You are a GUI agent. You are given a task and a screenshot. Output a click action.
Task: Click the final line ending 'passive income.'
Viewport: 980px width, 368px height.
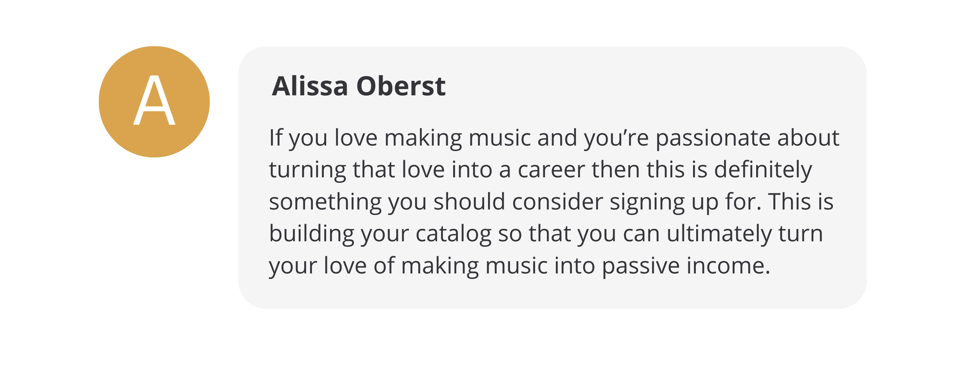point(519,266)
